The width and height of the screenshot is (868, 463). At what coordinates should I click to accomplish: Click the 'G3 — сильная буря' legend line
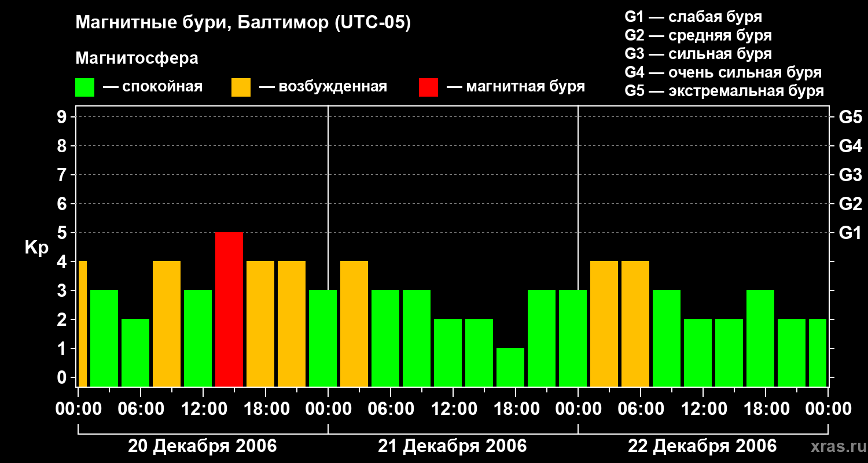pos(698,54)
